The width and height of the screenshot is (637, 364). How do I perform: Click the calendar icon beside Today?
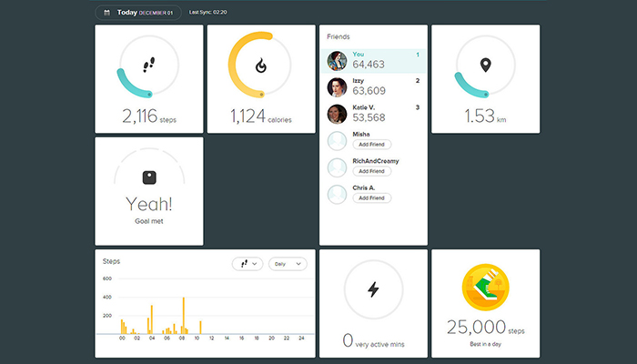pyautogui.click(x=106, y=13)
